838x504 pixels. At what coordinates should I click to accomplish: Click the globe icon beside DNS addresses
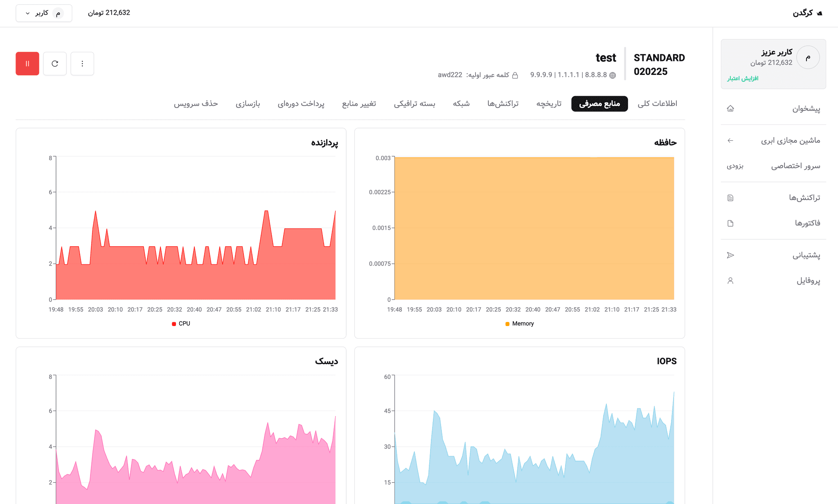coord(613,75)
